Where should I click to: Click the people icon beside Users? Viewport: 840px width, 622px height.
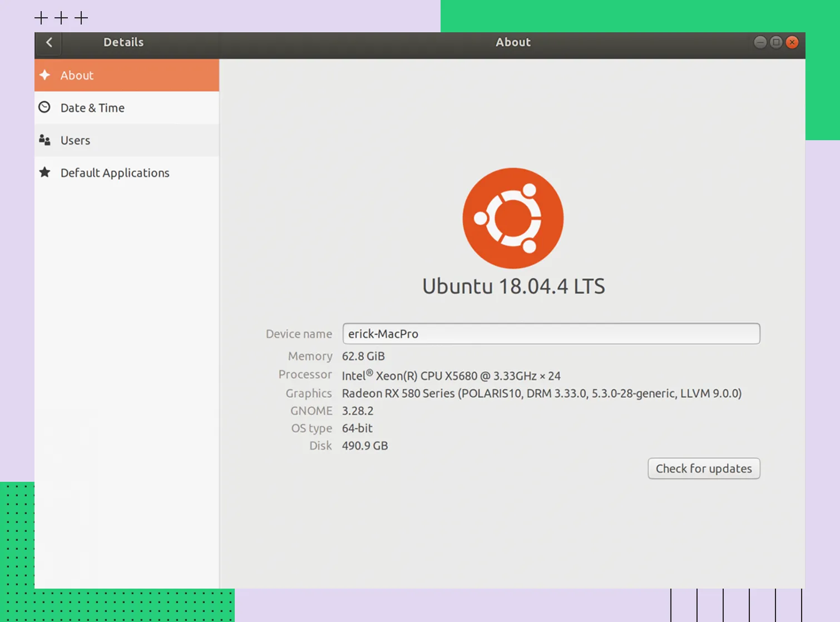tap(45, 140)
